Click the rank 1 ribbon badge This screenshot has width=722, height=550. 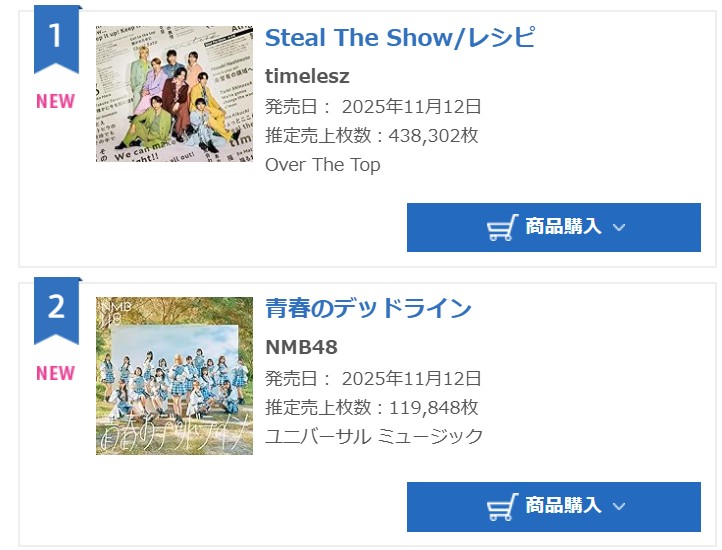(56, 38)
